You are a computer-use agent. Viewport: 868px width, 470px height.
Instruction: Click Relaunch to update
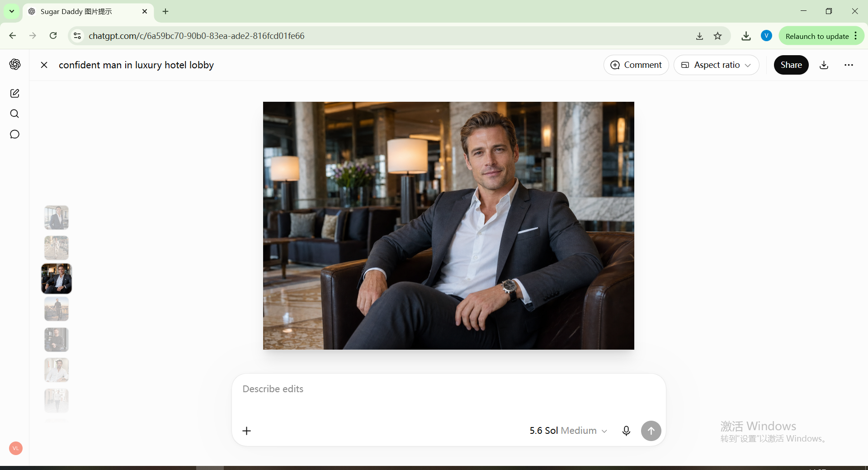click(817, 36)
